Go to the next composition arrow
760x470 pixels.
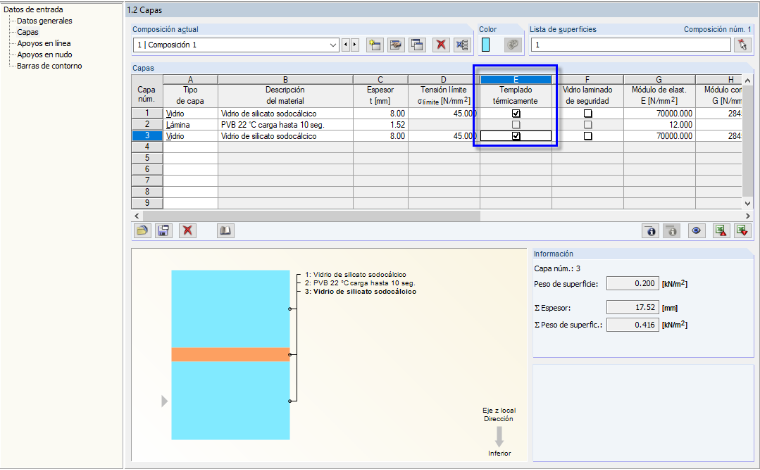[355, 45]
